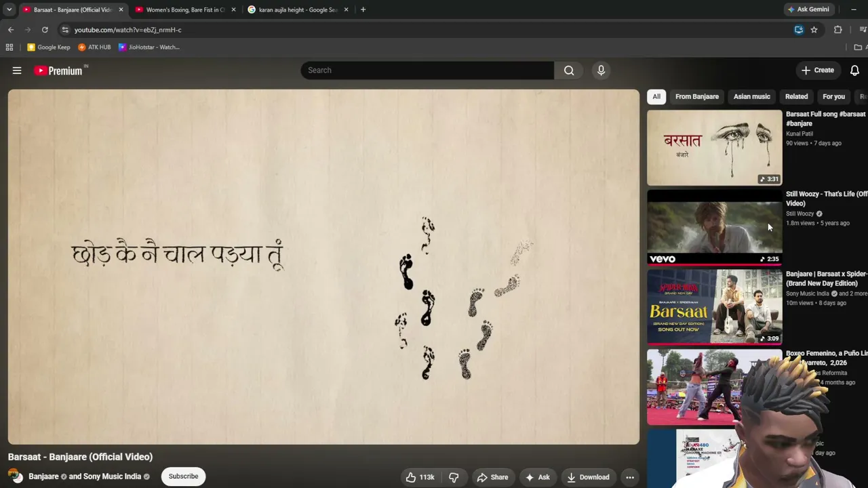Click the address bar URL

[127, 30]
